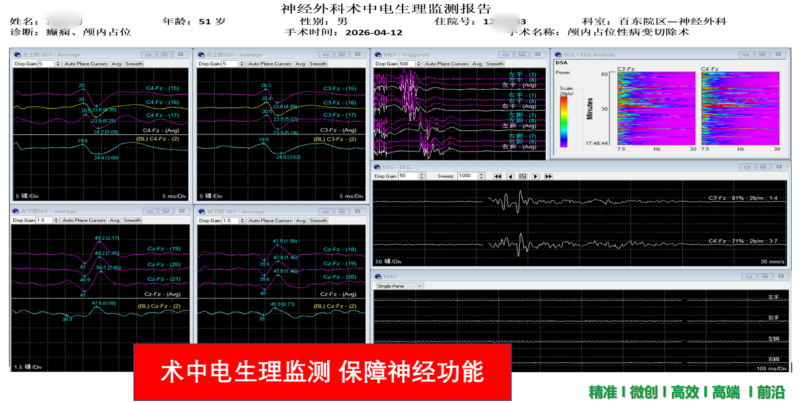Image resolution: width=800 pixels, height=403 pixels.
Task: Click Smooth in the 右下肢 SEP window
Action: [x=318, y=220]
